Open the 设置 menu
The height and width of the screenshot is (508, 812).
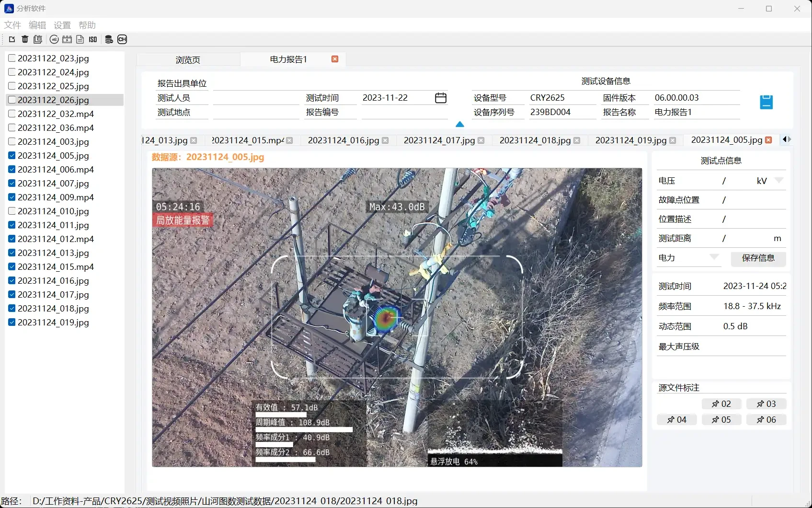pyautogui.click(x=62, y=25)
